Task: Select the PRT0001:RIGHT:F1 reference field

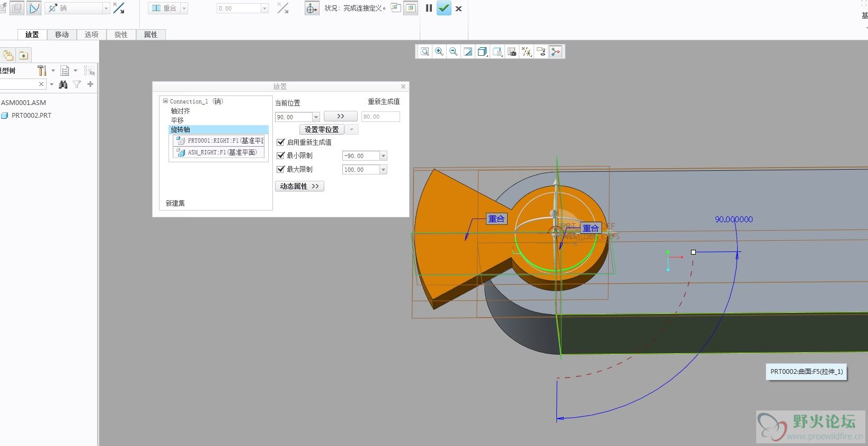Action: (x=219, y=141)
